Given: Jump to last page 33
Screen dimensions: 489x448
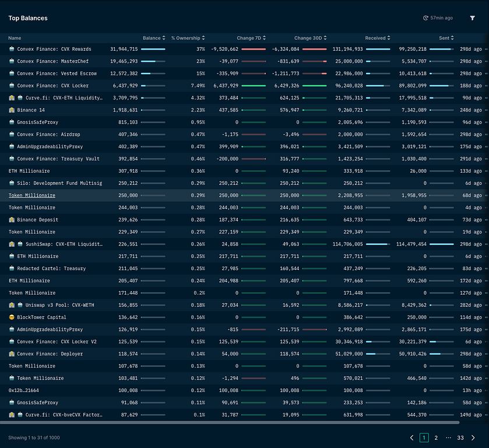Looking at the screenshot, I should 460,437.
